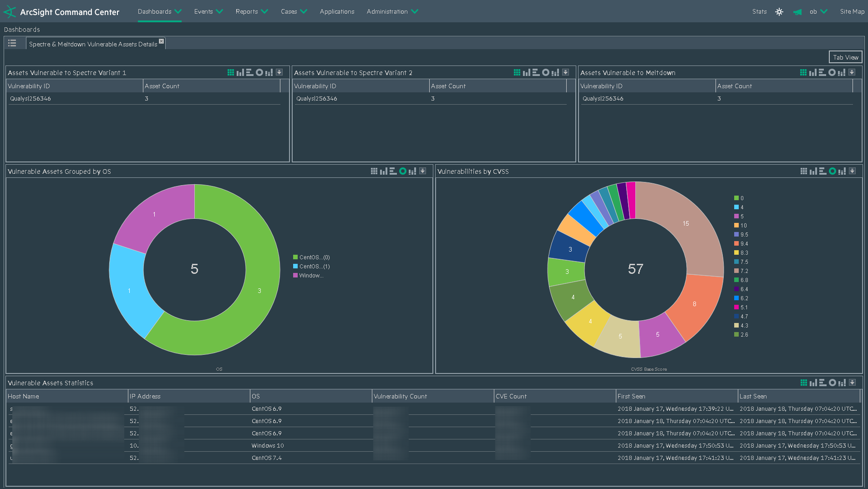
Task: Click the green megaphone notifications icon
Action: tap(797, 12)
